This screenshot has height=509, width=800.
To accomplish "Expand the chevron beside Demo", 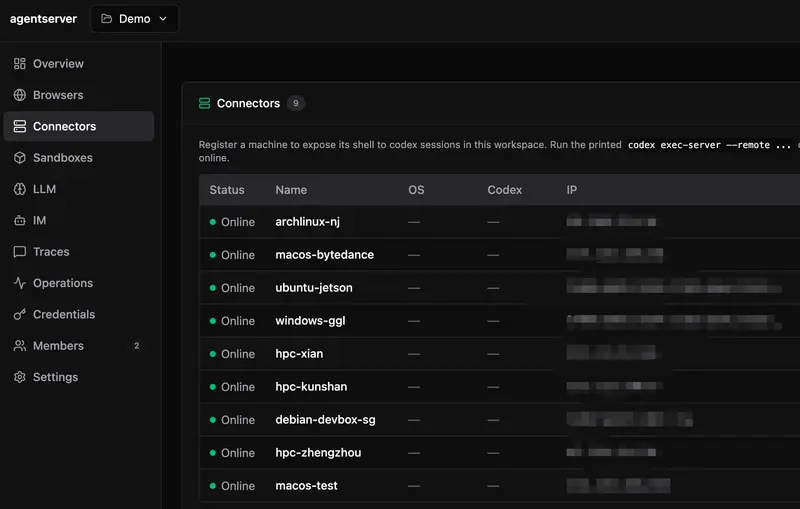I will [x=163, y=19].
